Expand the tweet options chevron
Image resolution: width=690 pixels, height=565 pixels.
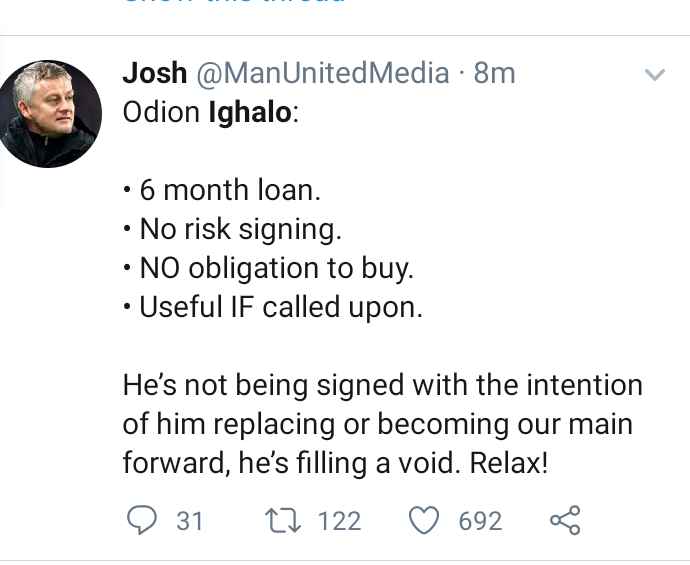pos(655,74)
